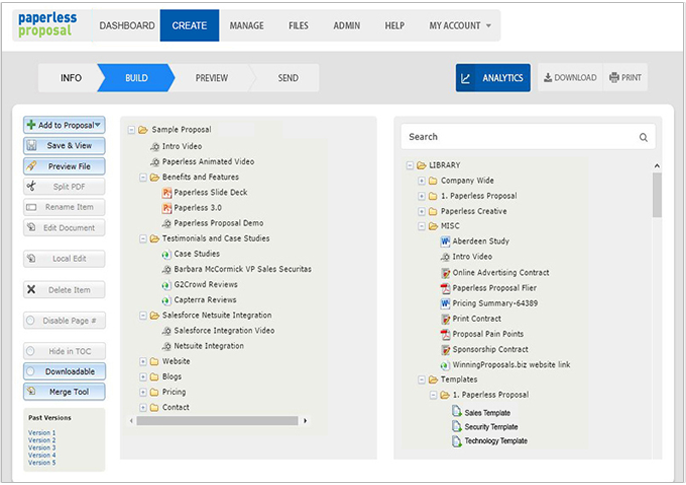Click the floppy disk icon on Save & View
Viewport: 686px width, 485px height.
31,146
